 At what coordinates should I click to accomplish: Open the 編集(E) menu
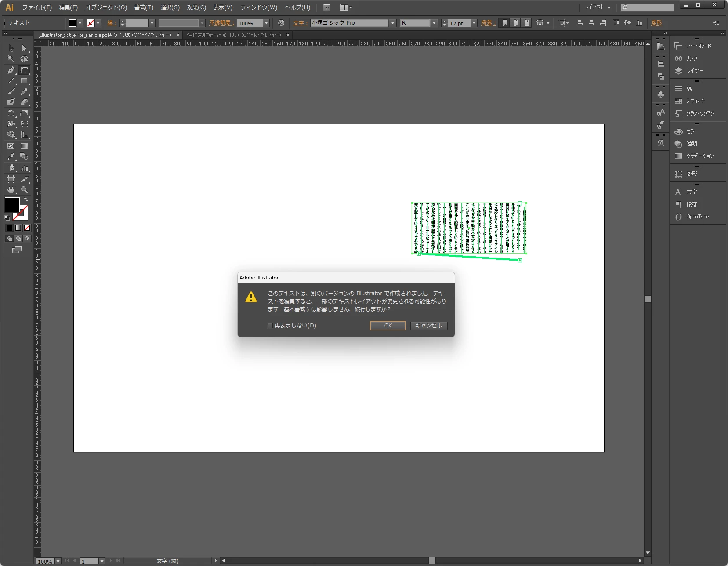point(69,7)
